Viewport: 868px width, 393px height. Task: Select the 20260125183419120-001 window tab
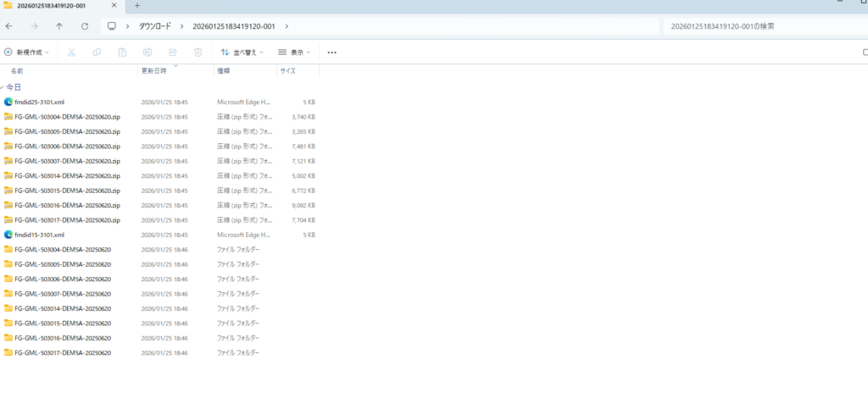59,6
